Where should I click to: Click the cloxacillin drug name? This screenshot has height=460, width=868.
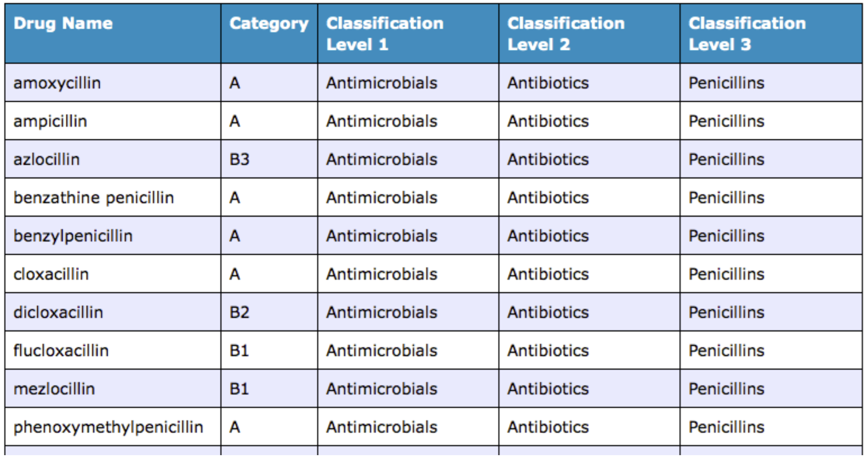point(51,275)
